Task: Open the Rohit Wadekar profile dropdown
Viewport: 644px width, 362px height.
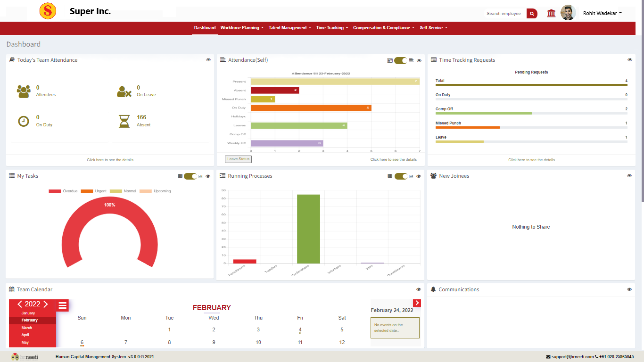Action: 602,13
